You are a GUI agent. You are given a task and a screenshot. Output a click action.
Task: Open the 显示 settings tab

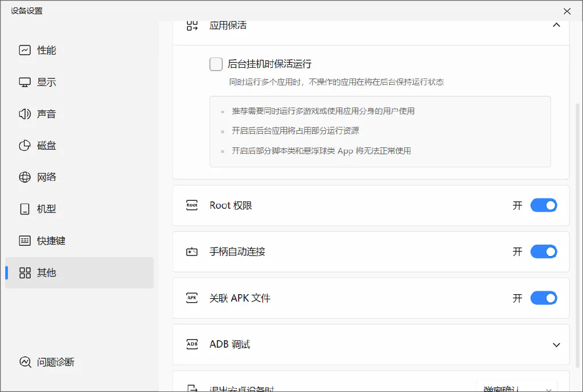(x=79, y=82)
